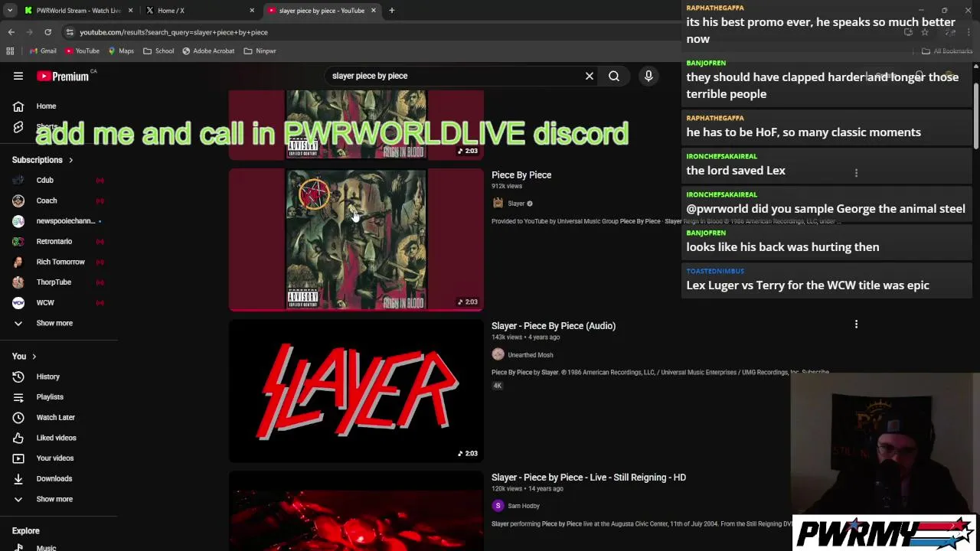This screenshot has width=980, height=551.
Task: Open the tab search dropdown arrow
Action: click(x=10, y=11)
